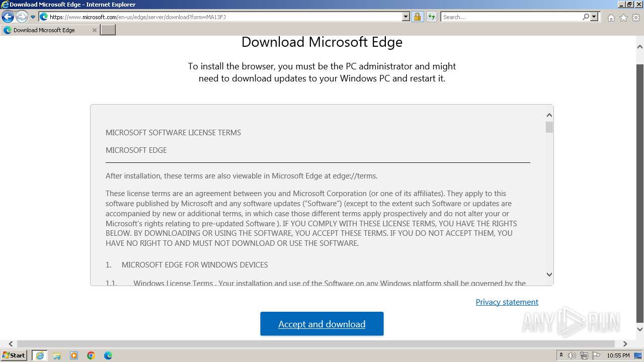Click the magnifier search icon
The width and height of the screenshot is (644, 362).
tap(586, 17)
